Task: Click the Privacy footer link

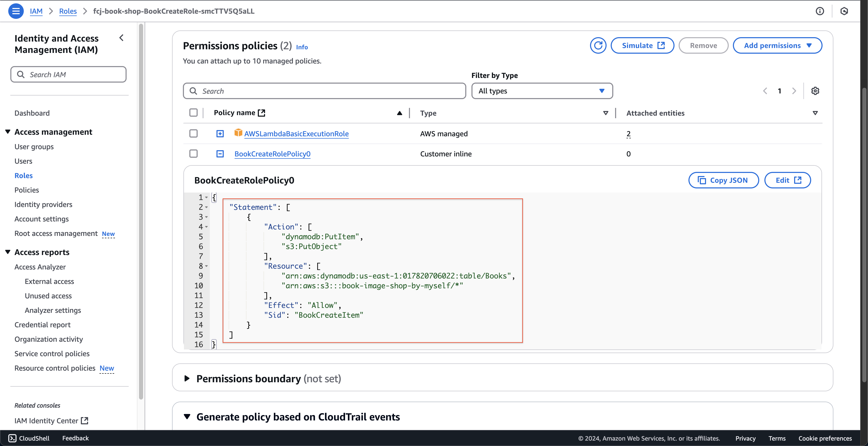Action: click(745, 438)
